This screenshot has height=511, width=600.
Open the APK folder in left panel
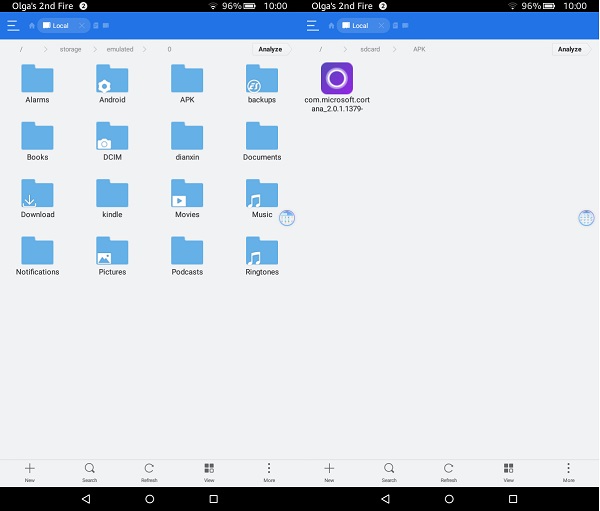(x=187, y=83)
